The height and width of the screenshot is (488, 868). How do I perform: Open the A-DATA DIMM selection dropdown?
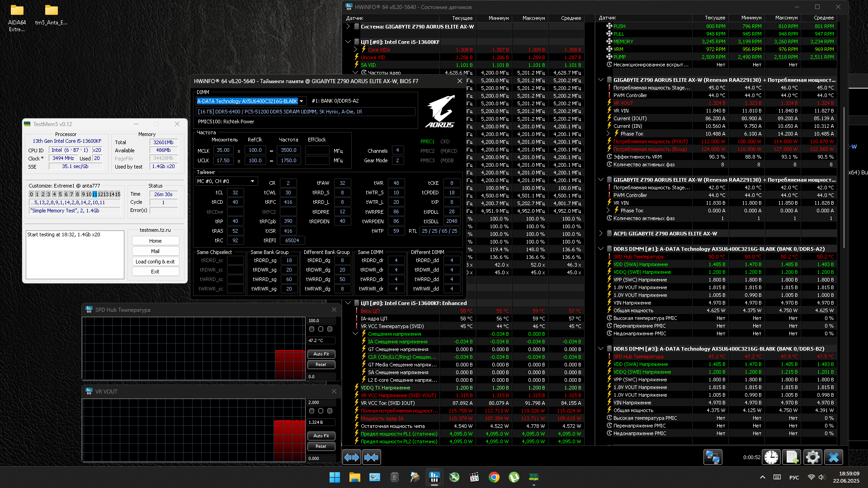pyautogui.click(x=301, y=101)
